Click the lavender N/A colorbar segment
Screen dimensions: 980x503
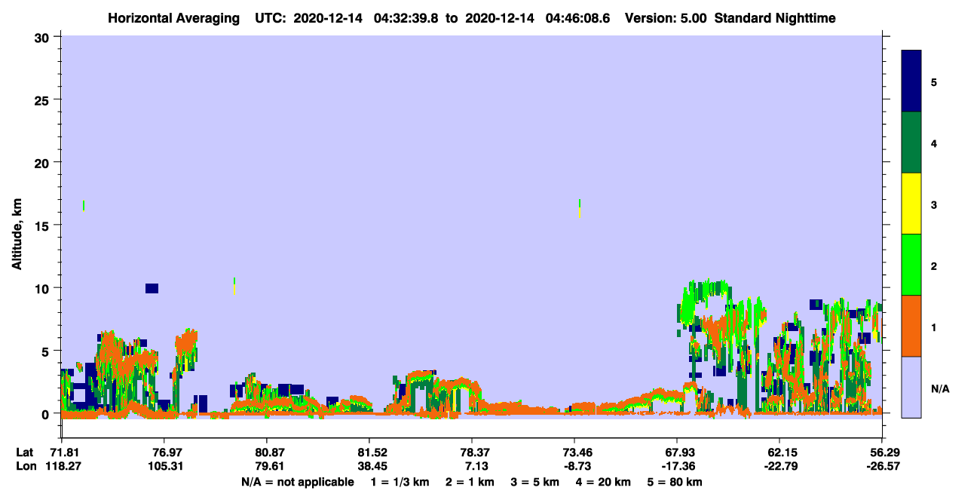[x=911, y=387]
